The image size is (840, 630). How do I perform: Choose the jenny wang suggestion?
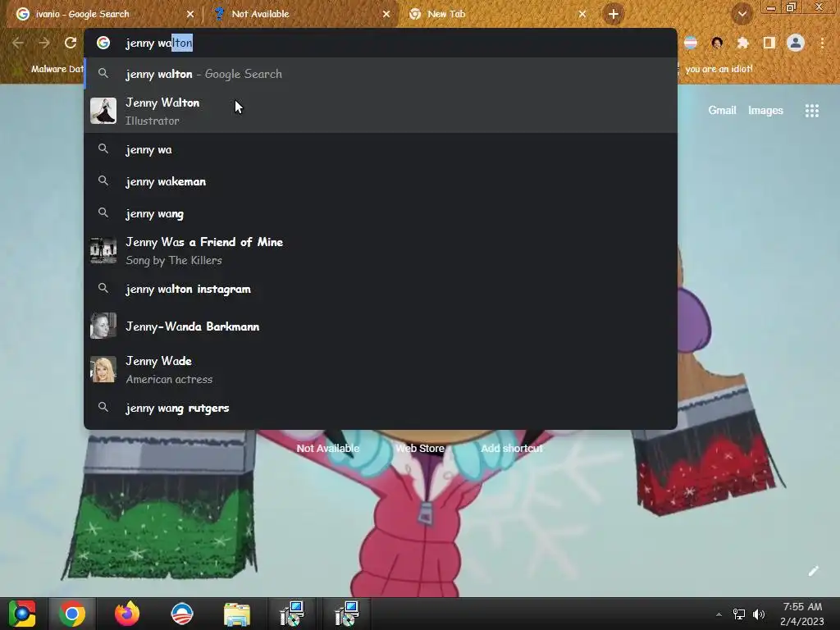(x=381, y=214)
